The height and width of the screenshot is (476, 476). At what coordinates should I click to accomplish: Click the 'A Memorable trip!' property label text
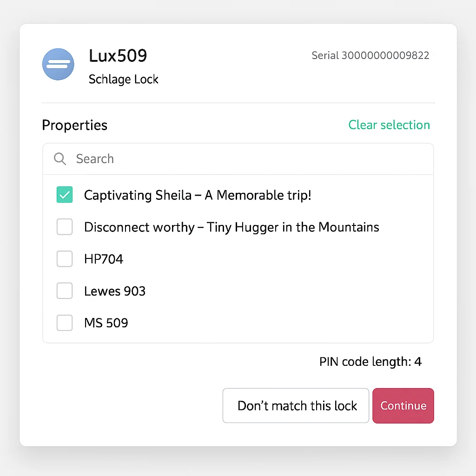point(258,195)
